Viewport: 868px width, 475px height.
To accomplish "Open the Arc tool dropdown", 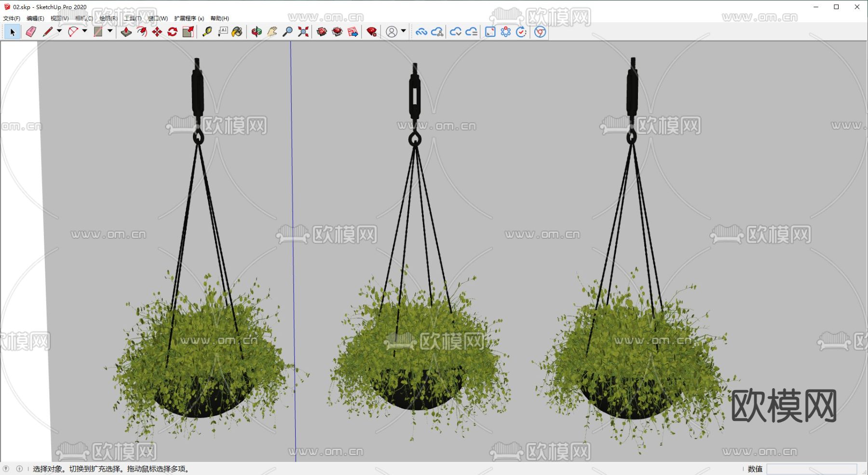I will [x=84, y=32].
